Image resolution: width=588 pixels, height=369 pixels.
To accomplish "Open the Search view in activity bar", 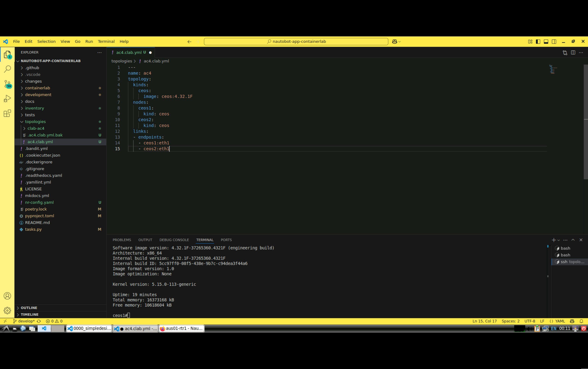I will 7,69.
